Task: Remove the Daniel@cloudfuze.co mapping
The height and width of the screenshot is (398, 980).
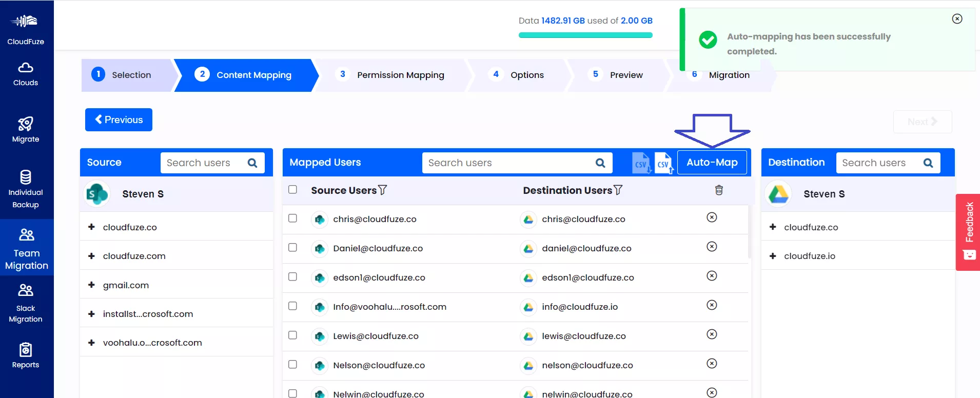Action: point(712,247)
